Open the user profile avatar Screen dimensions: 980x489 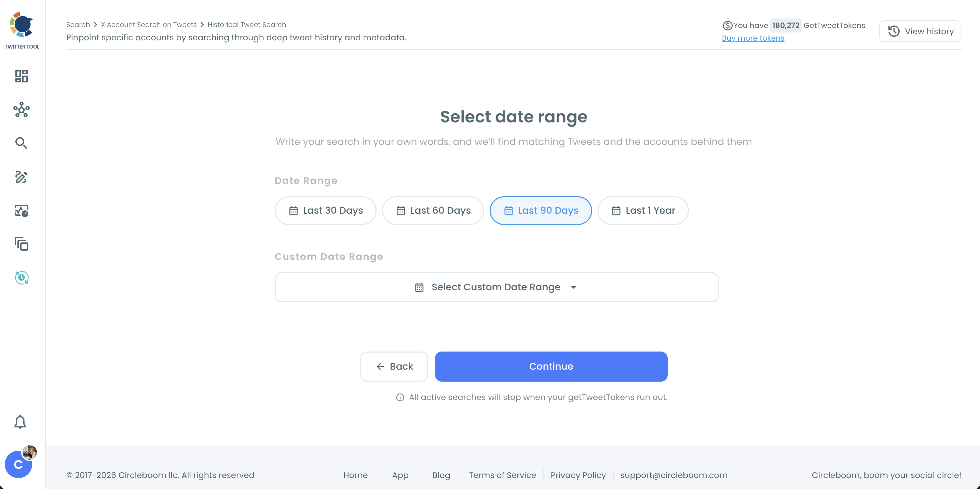point(18,464)
